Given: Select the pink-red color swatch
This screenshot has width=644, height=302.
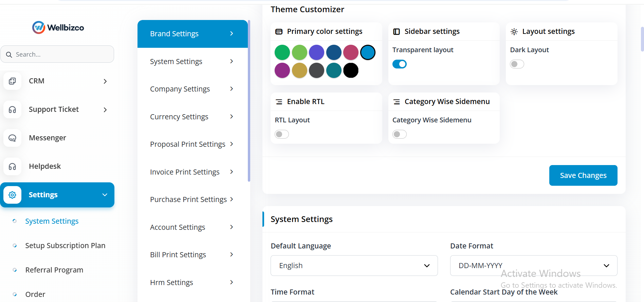Looking at the screenshot, I should point(351,53).
